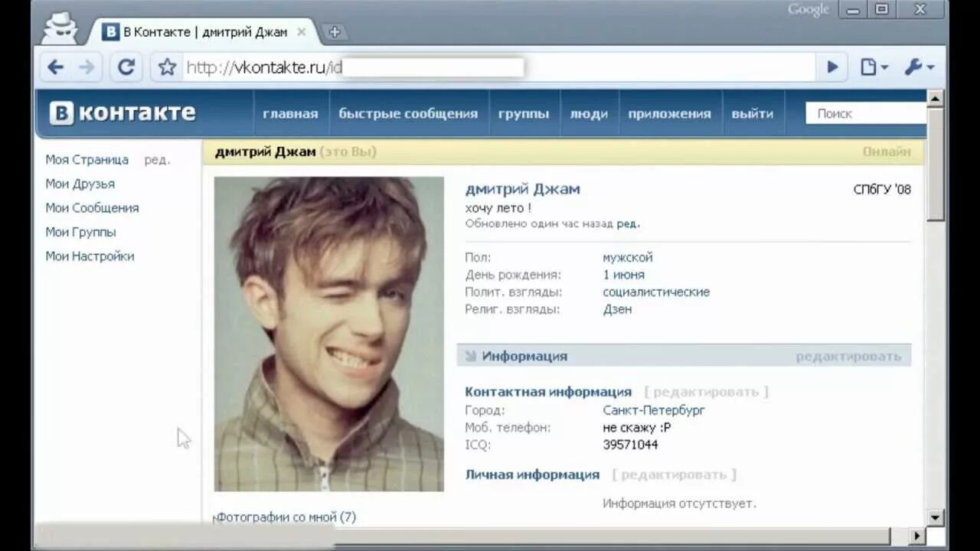The image size is (980, 551).
Task: Click the Онлайн status text
Action: coord(887,152)
